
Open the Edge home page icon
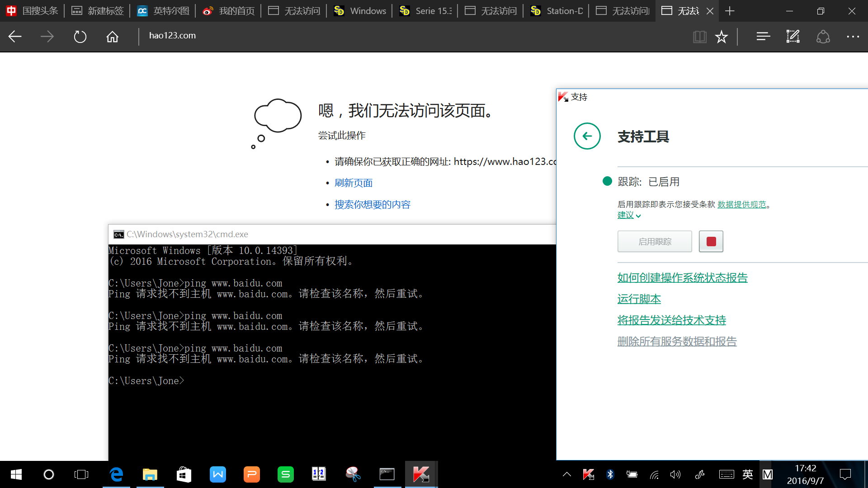(x=112, y=37)
